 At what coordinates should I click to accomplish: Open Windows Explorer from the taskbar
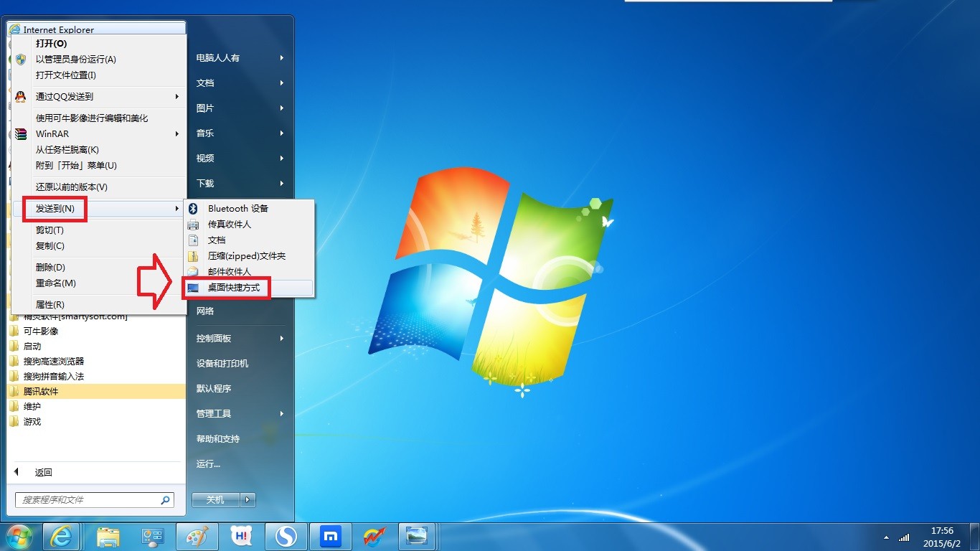[x=106, y=536]
